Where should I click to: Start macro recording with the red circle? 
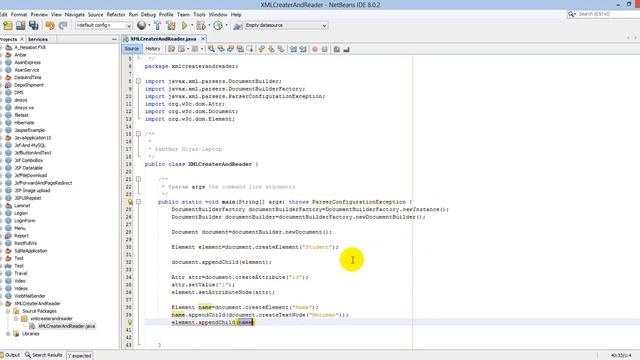point(315,49)
